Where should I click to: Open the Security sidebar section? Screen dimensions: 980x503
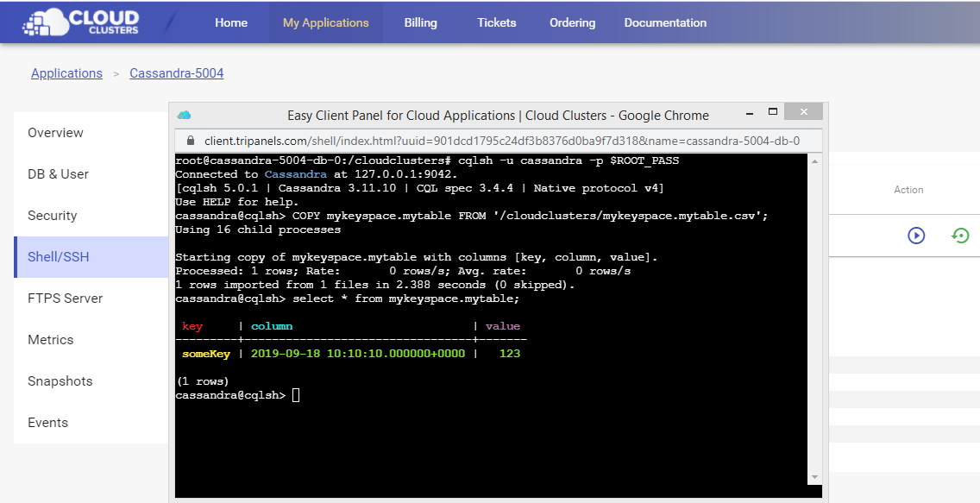[91, 216]
